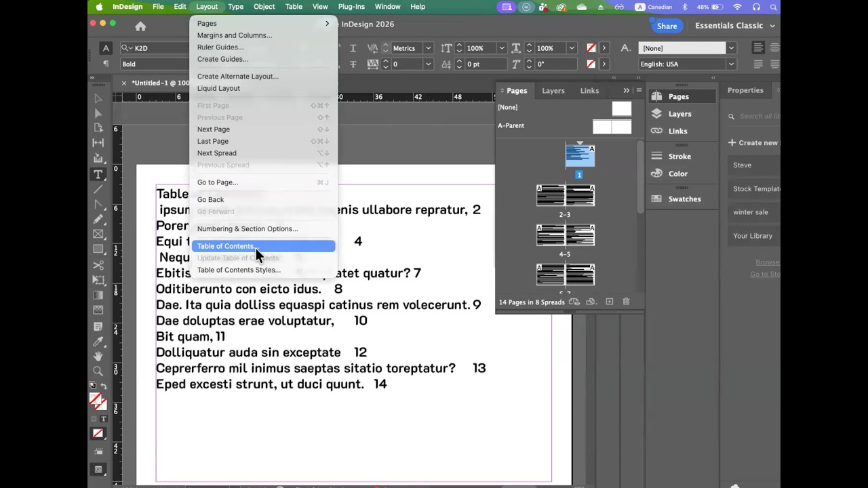868x488 pixels.
Task: Toggle formatting affects text button
Action: pyautogui.click(x=104, y=420)
